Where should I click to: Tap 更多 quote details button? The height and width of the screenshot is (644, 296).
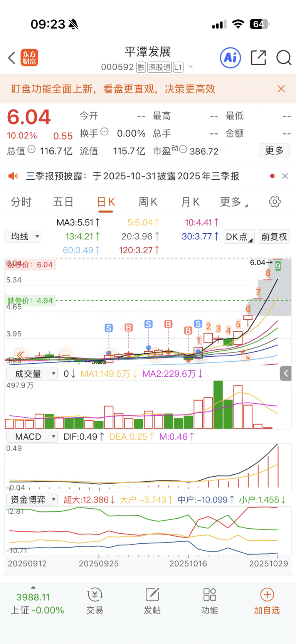point(274,150)
